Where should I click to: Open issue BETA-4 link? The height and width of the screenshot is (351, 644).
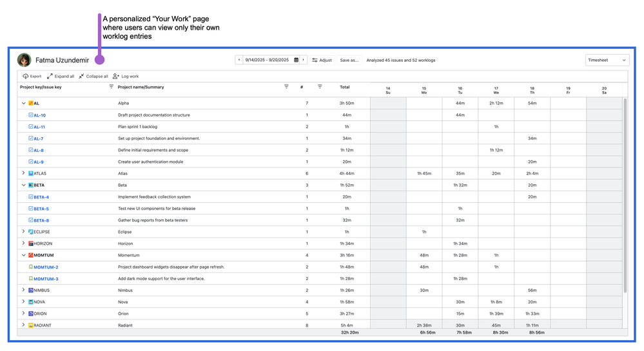point(41,197)
